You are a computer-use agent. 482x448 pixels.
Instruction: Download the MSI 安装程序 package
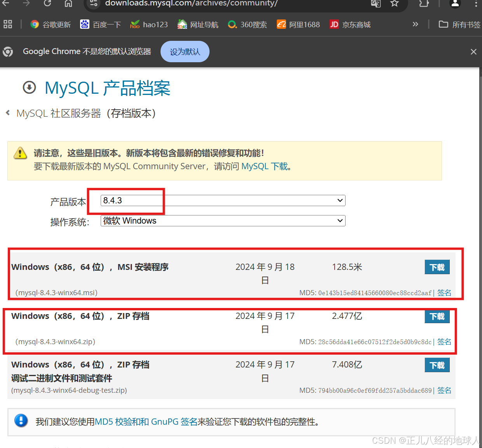pos(437,267)
